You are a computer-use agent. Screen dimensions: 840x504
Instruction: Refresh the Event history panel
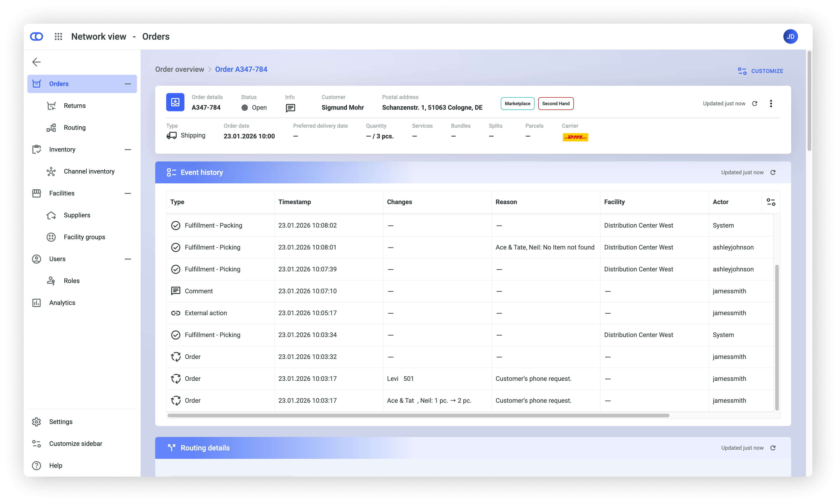[773, 173]
